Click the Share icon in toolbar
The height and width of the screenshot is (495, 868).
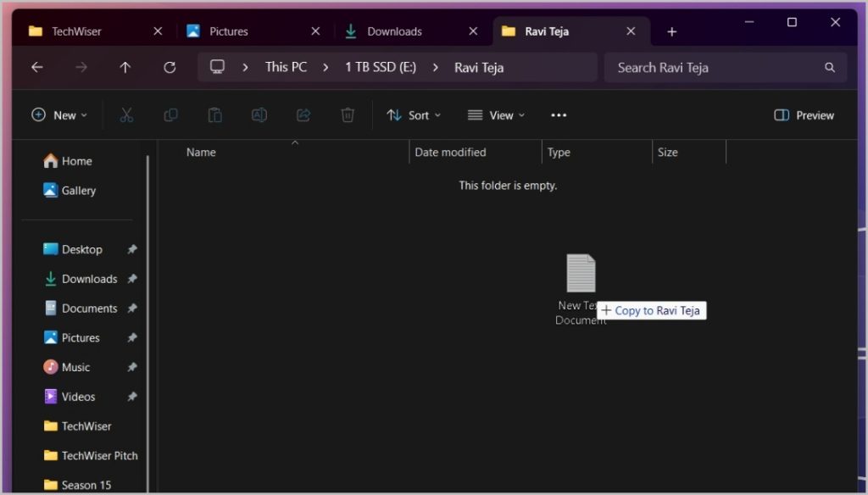[x=303, y=115]
